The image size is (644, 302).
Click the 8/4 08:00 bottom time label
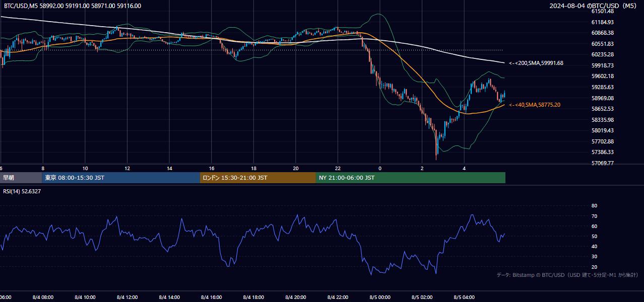[x=43, y=297]
